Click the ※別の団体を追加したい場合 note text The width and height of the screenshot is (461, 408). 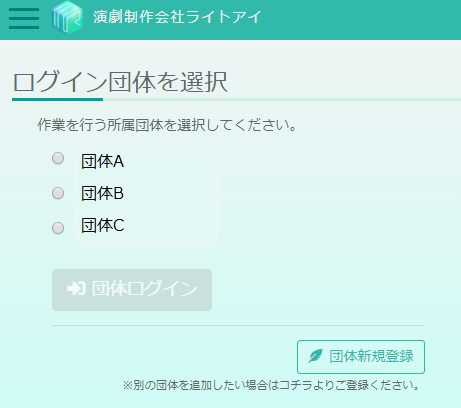coord(271,385)
